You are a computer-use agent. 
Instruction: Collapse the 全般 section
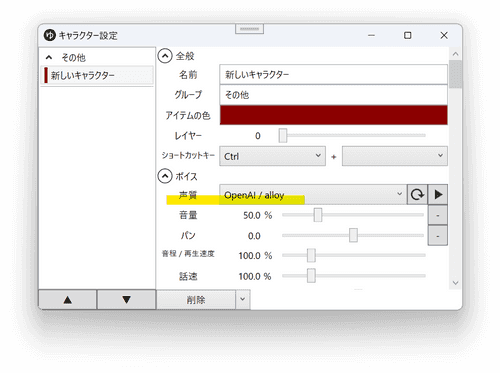(165, 56)
